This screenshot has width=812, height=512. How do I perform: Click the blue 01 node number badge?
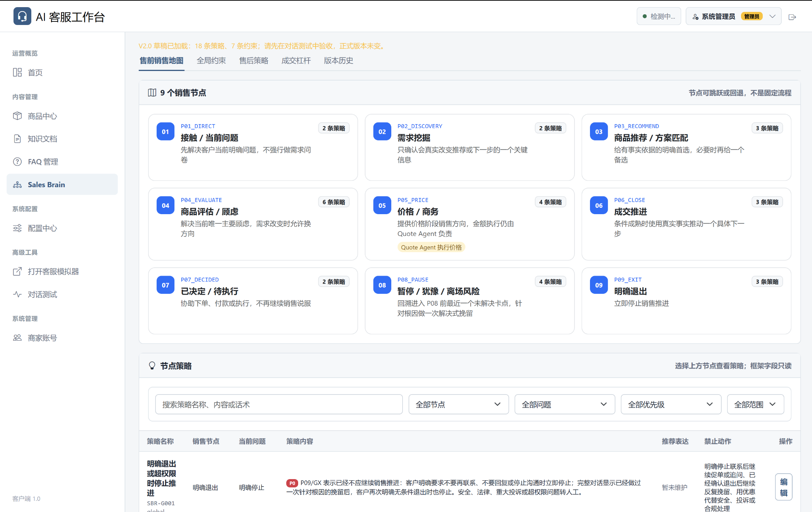coord(165,132)
